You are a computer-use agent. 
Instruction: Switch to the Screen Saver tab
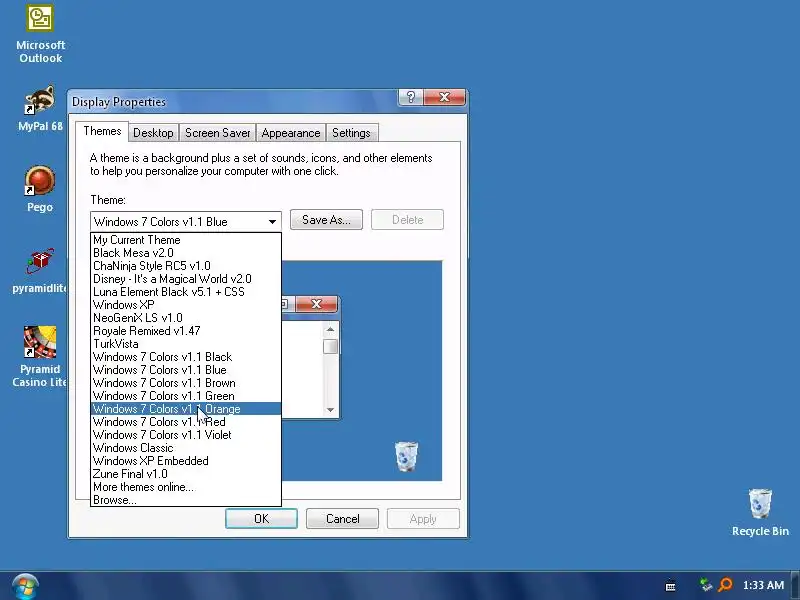coord(217,133)
